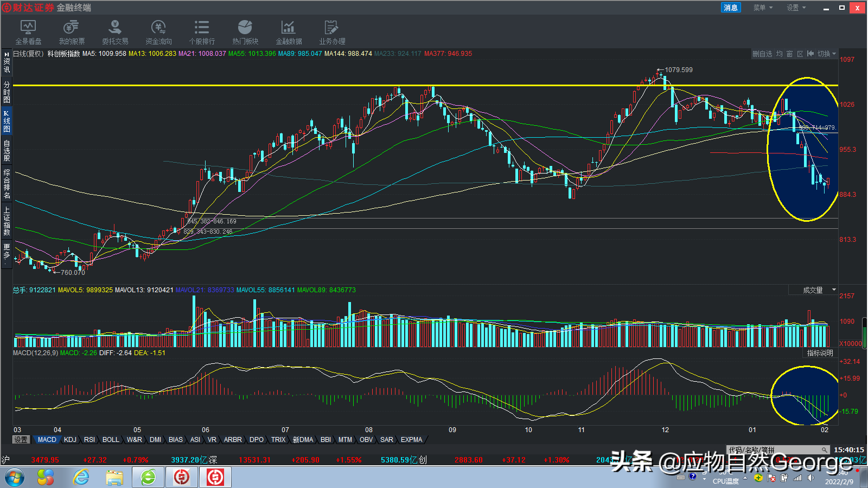Viewport: 868px width, 488px height.
Task: Open the 我的股票 my stocks icon
Action: 72,33
